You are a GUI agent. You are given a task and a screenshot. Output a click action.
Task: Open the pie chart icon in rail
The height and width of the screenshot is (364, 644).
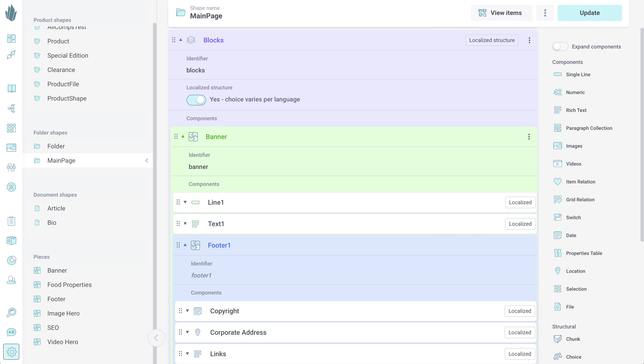click(x=11, y=260)
